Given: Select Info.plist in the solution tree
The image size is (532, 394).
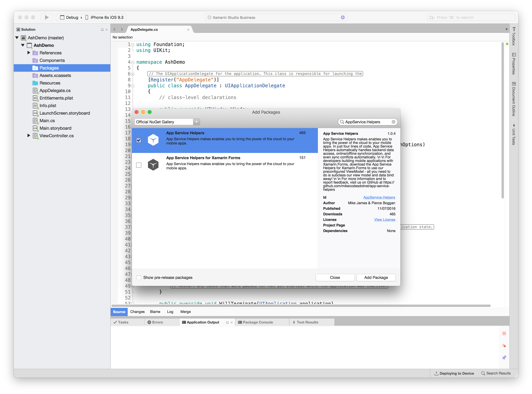Looking at the screenshot, I should (48, 105).
